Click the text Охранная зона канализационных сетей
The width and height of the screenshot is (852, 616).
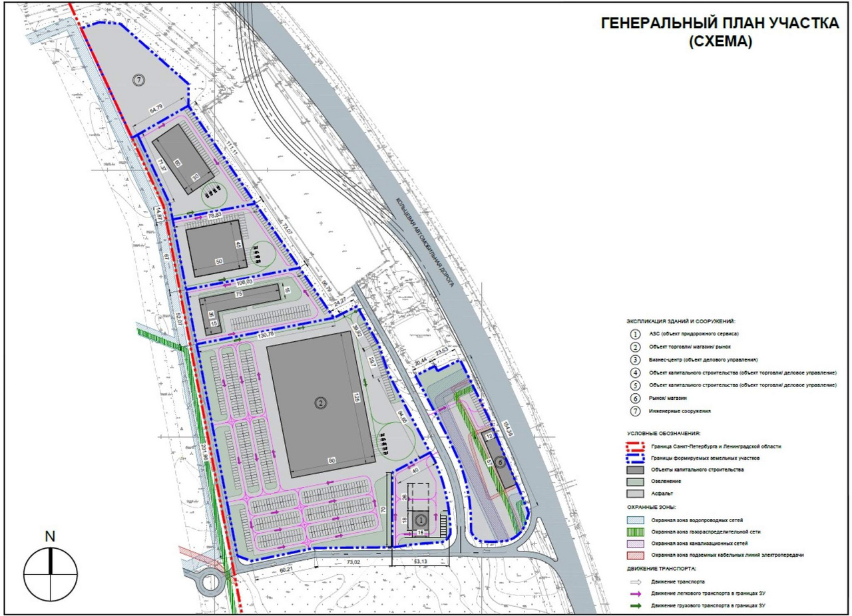click(x=698, y=543)
